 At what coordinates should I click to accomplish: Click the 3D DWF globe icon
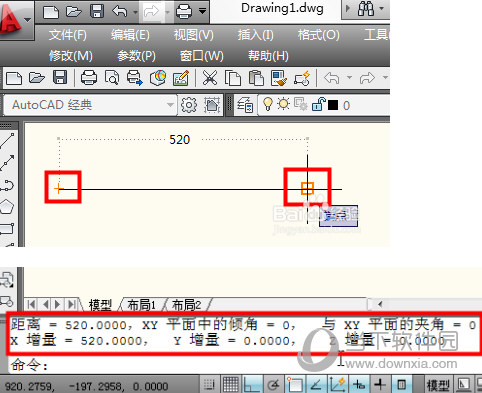click(x=158, y=78)
